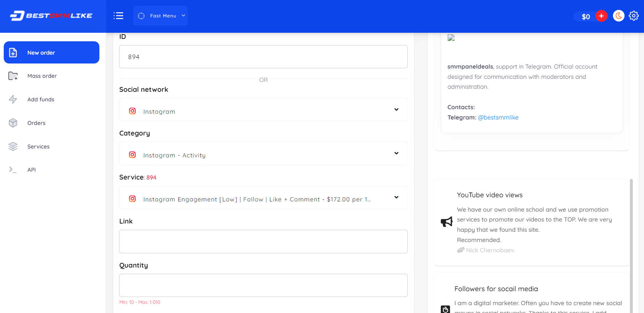Open the @bestsmmlike Telegram link
The image size is (644, 313).
pos(498,117)
